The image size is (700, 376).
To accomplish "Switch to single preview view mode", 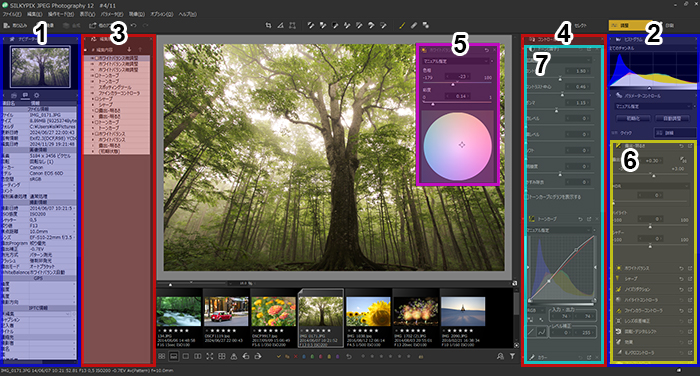I will pyautogui.click(x=186, y=356).
